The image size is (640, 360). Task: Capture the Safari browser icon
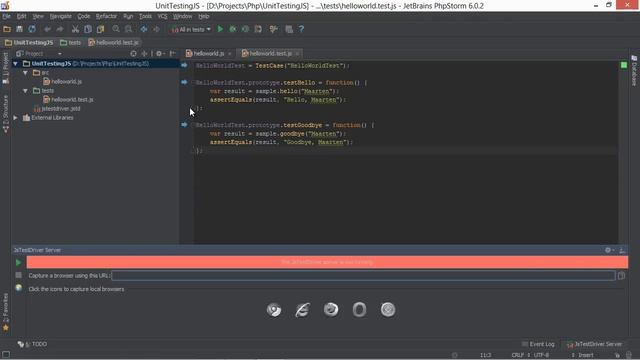pos(388,310)
